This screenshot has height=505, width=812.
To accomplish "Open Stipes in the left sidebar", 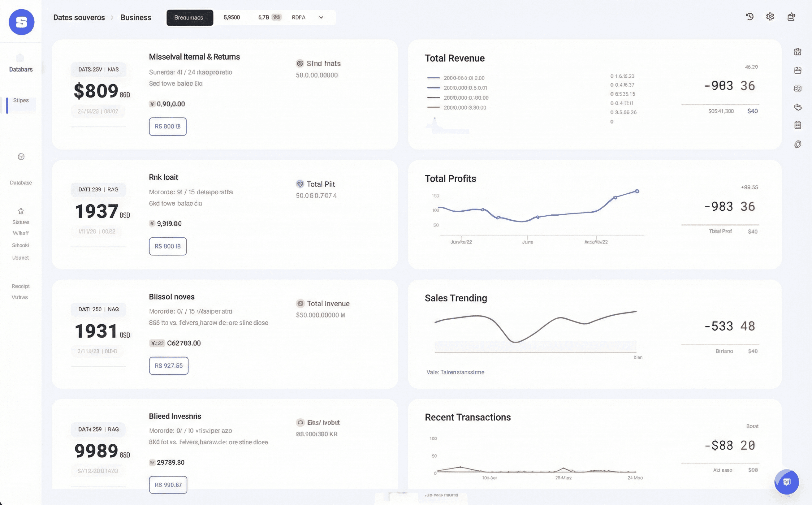I will [x=21, y=101].
